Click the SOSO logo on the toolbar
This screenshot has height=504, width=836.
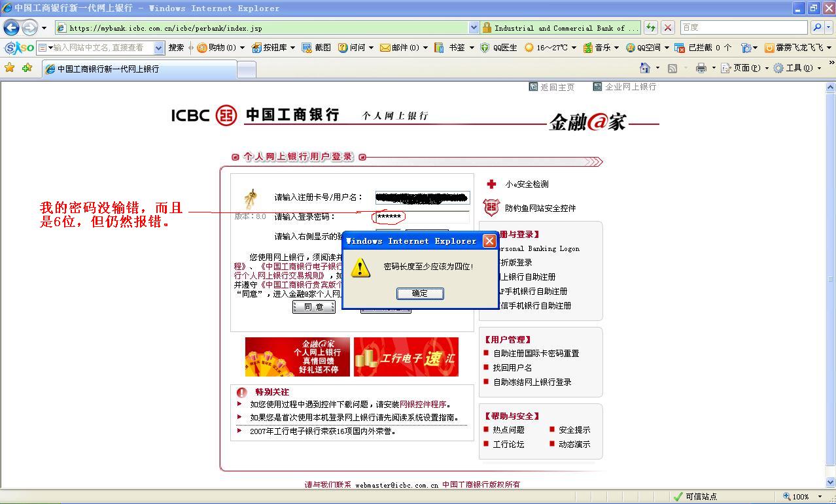tap(19, 48)
